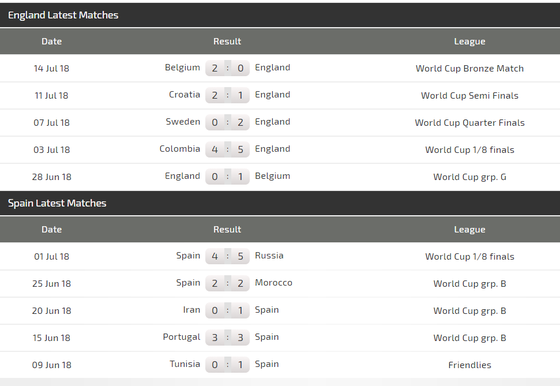The width and height of the screenshot is (560, 386).
Task: Select the Spain 2:2 Morocco score
Action: [227, 283]
